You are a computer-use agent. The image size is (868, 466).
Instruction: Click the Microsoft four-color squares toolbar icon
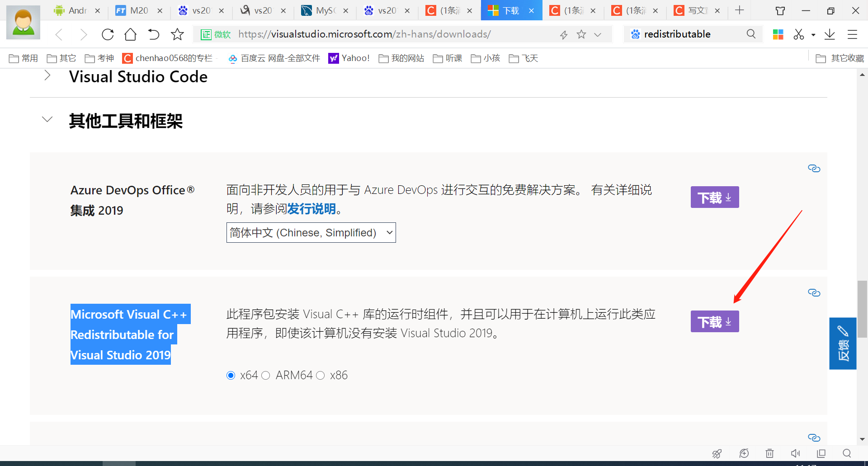tap(778, 34)
